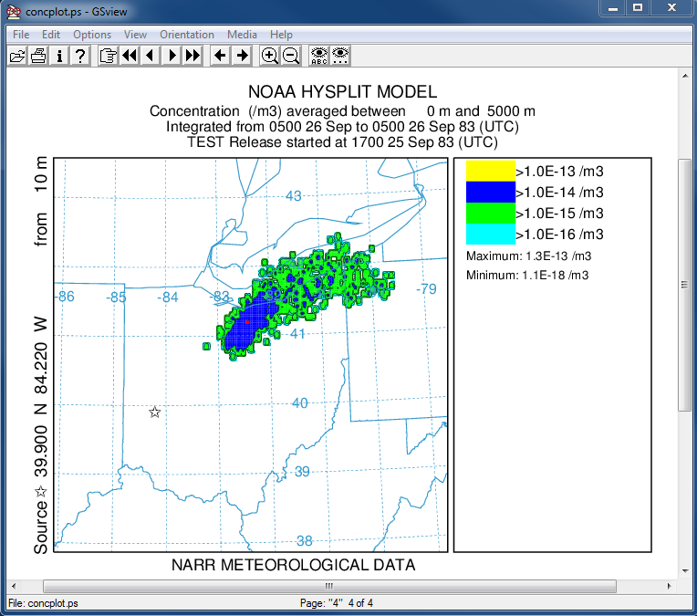Zoom out using the magnifier minus icon
Viewport: 697px width, 616px height.
[x=291, y=56]
